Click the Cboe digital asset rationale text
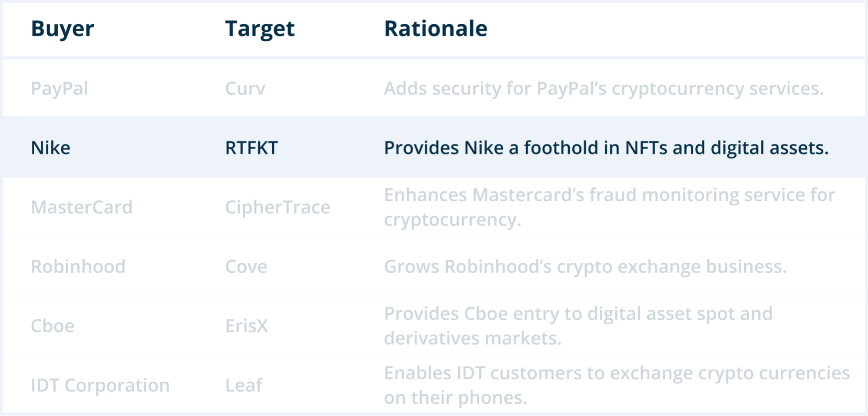Image resolution: width=868 pixels, height=416 pixels. (578, 326)
